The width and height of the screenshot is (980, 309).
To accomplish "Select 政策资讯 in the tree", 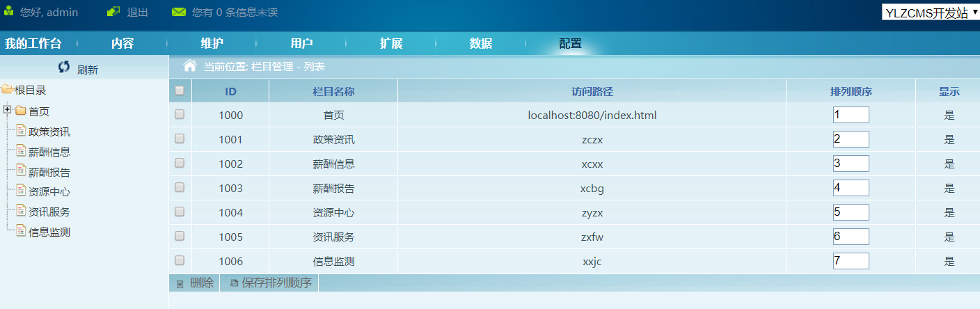I will 49,132.
